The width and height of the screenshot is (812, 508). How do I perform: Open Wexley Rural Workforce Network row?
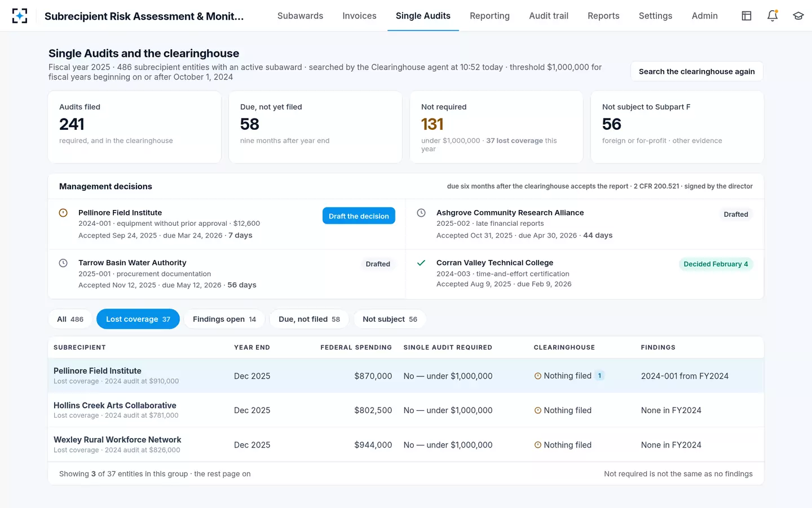point(406,445)
